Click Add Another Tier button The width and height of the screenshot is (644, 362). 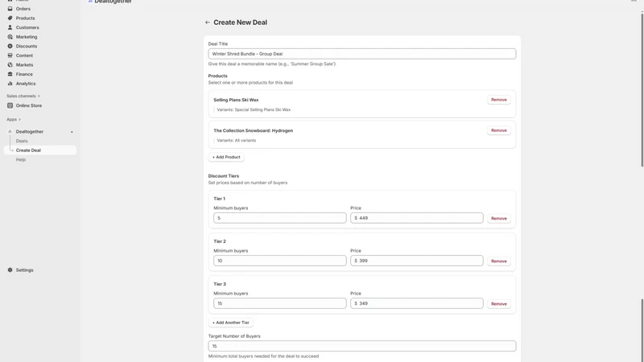coord(230,323)
